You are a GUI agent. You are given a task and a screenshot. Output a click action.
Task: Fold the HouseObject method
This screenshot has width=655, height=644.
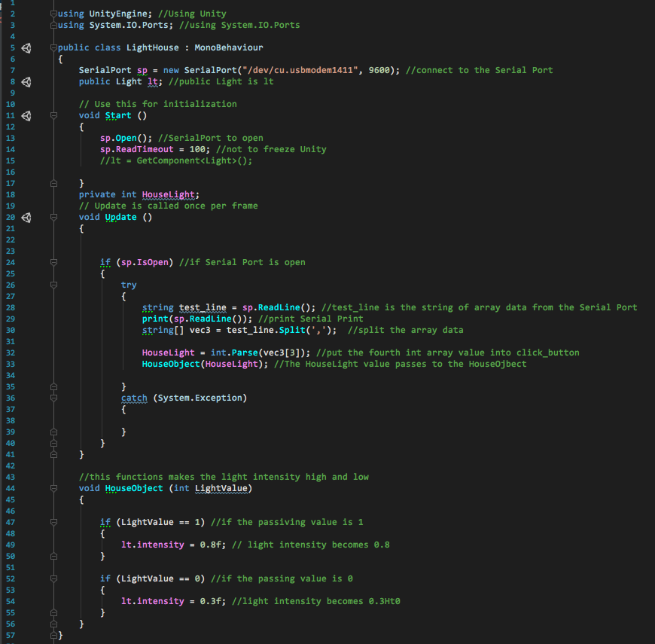[53, 488]
